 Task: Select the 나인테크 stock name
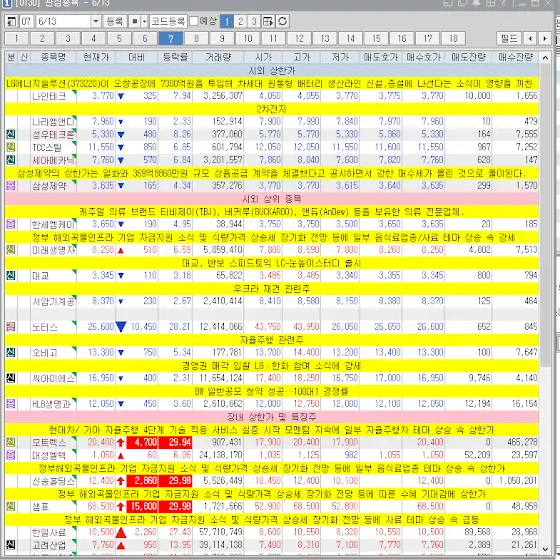[x=49, y=96]
